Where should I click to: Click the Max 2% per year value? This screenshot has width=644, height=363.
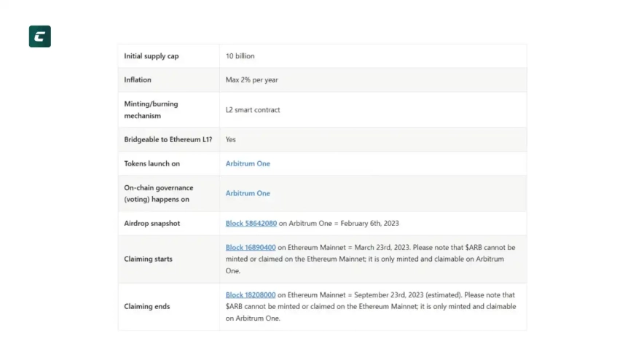[252, 80]
